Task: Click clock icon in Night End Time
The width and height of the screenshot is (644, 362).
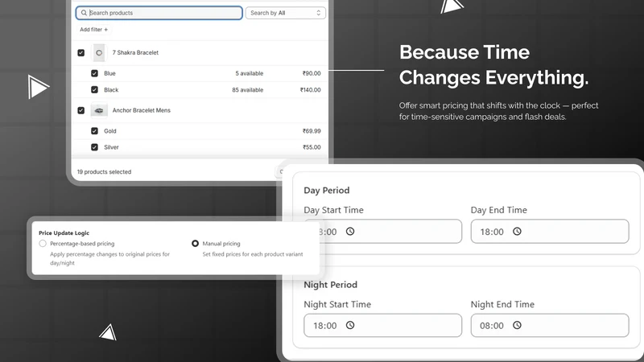Action: [517, 325]
